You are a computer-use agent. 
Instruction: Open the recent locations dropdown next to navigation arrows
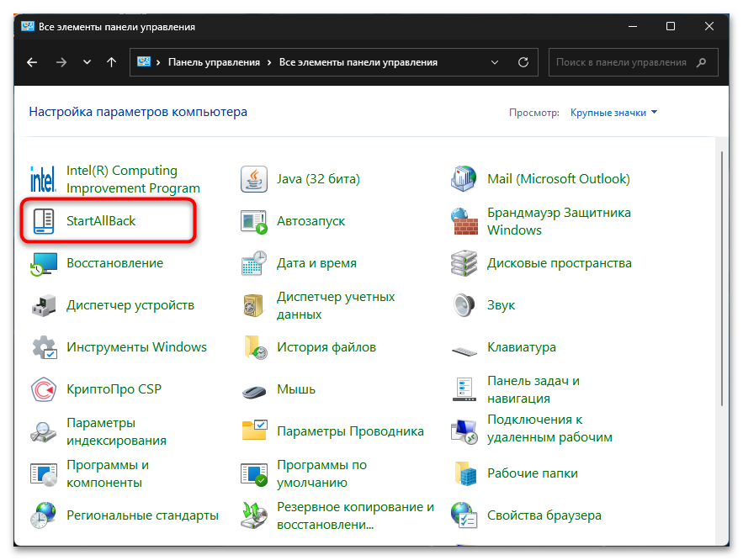tap(87, 61)
